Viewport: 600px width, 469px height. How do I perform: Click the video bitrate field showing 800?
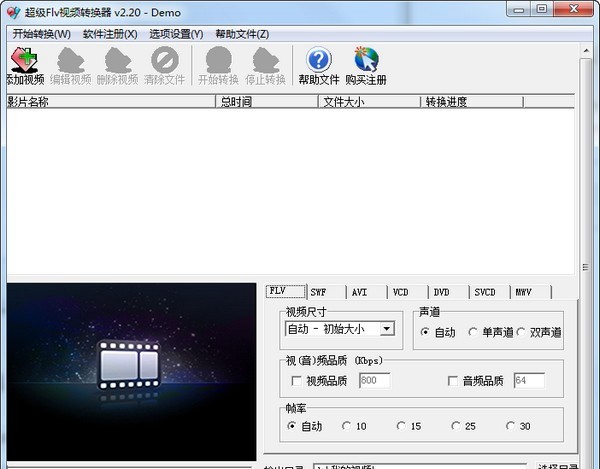click(x=375, y=381)
